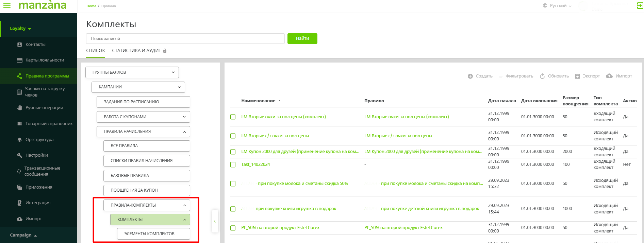Collapse the ПРАВИЛА НАЧИСЛЕНИЯ section chevron
The height and width of the screenshot is (243, 644).
(184, 132)
